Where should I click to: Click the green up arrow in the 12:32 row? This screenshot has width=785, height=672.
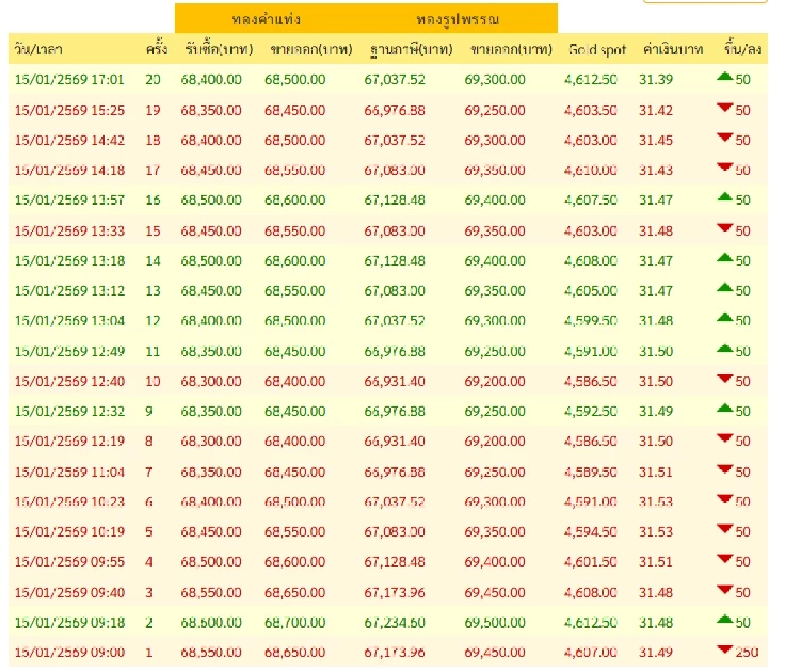point(725,409)
